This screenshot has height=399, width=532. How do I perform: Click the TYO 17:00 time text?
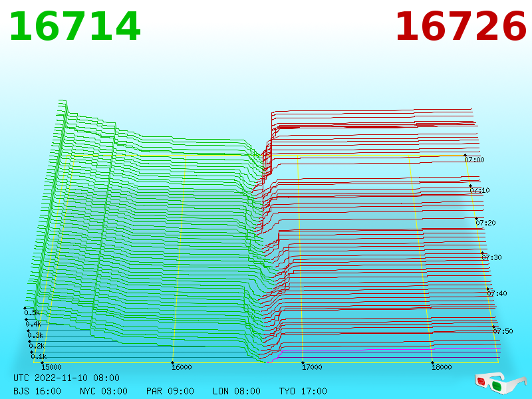303,391
